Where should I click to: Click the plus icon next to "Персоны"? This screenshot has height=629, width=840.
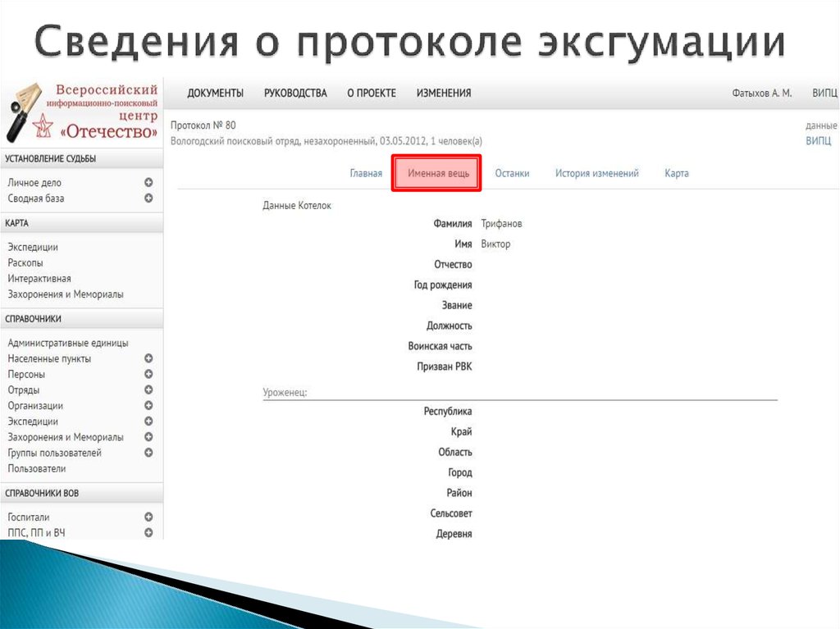click(149, 374)
